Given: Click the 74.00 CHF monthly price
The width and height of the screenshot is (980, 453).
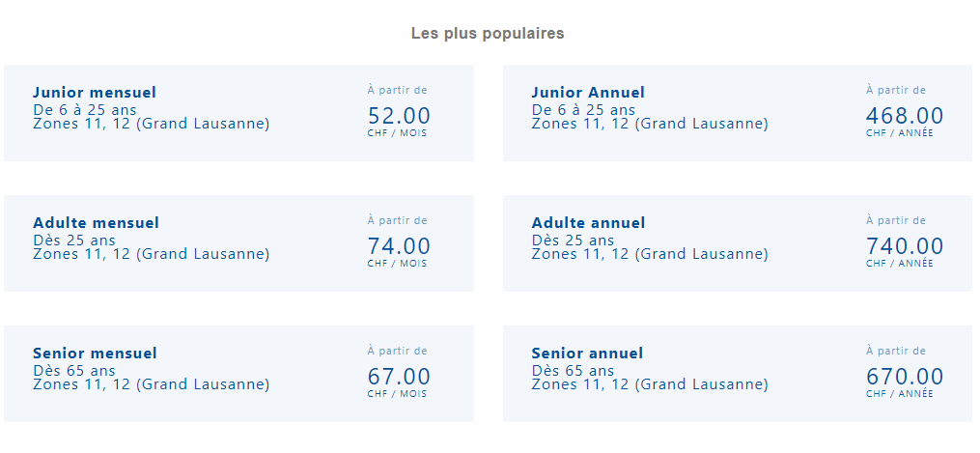Looking at the screenshot, I should [x=399, y=246].
